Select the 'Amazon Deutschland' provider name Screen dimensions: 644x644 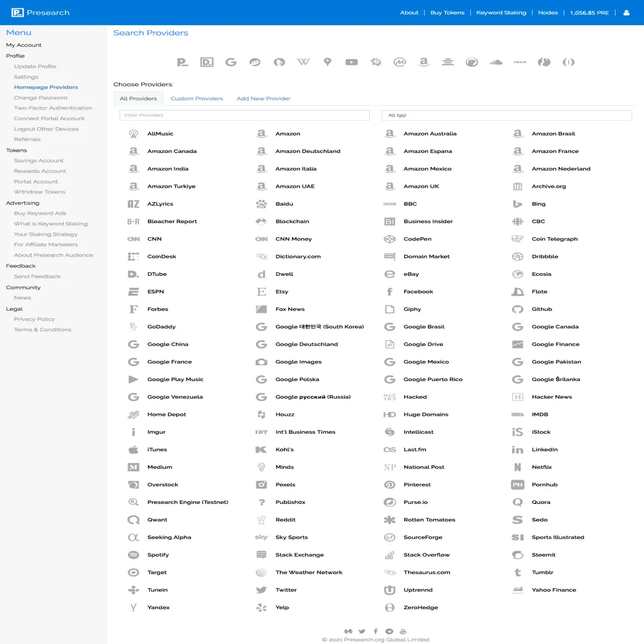[x=308, y=151]
